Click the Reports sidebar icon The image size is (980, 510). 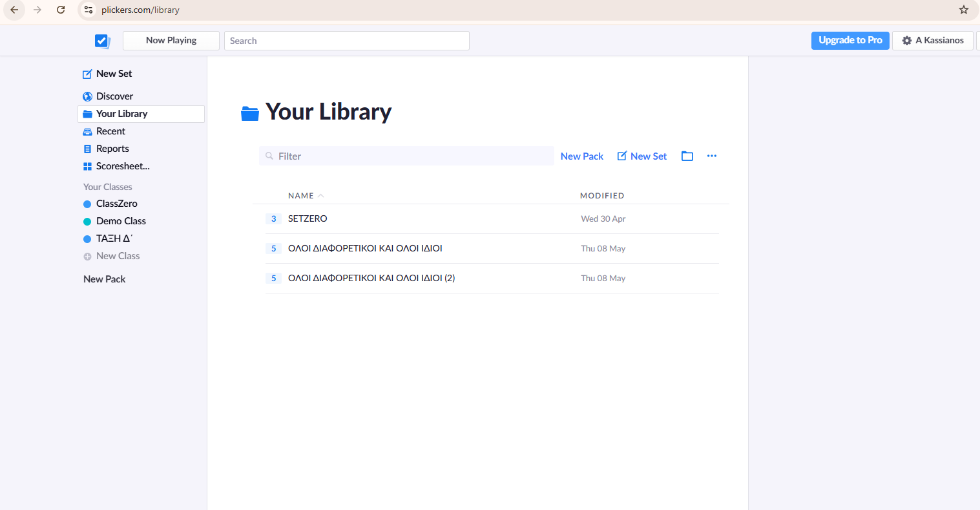point(87,149)
